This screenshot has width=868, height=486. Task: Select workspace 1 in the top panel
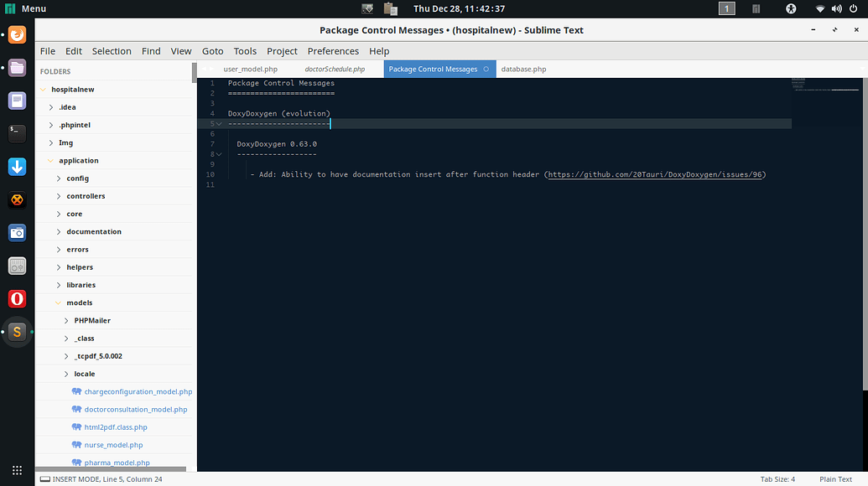tap(726, 8)
